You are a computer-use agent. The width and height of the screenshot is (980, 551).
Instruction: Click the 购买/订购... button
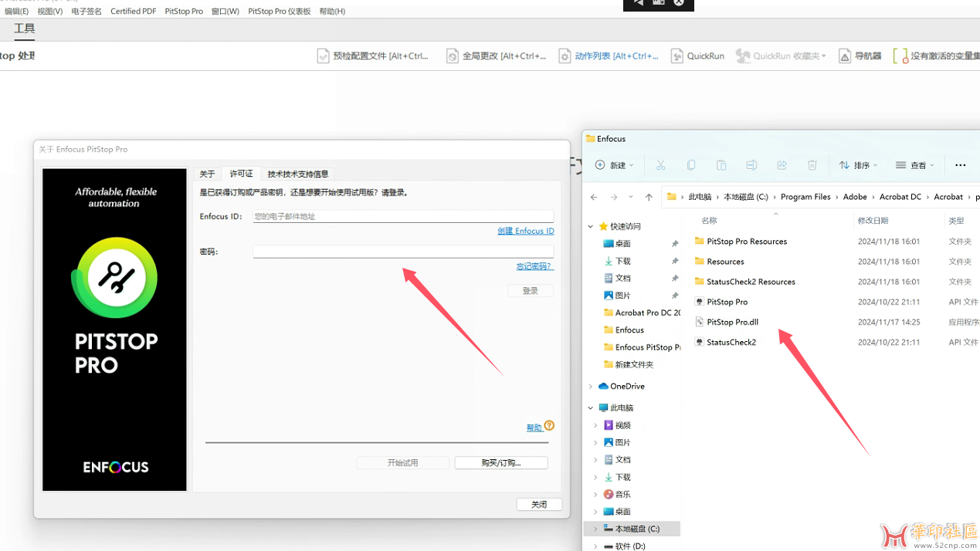(501, 463)
